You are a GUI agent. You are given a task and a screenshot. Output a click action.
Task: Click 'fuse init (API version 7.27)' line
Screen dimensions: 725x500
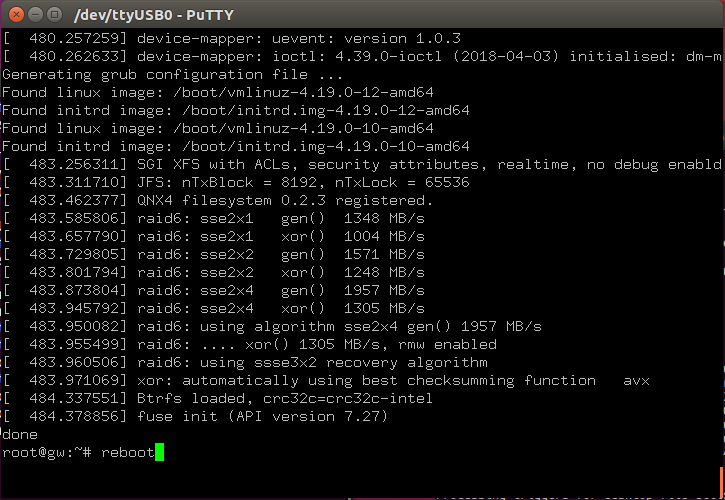(x=195, y=417)
